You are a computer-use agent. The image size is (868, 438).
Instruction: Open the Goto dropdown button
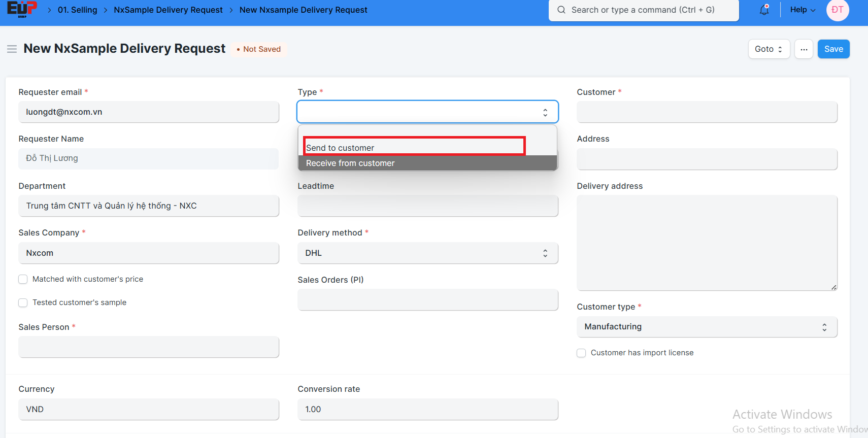[x=769, y=49]
